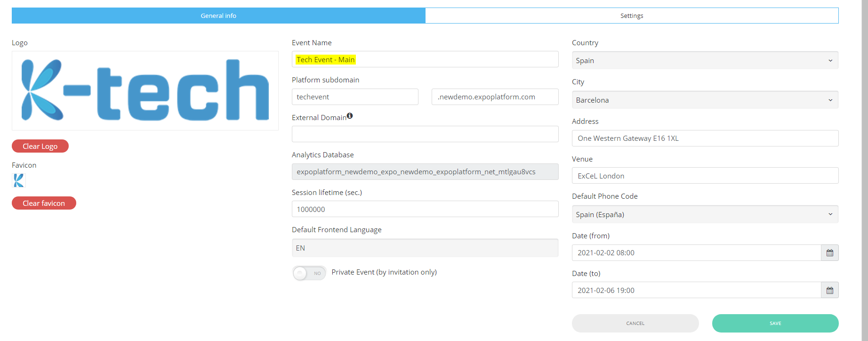Expand the Country dropdown
Image resolution: width=868 pixels, height=341 pixels.
coord(705,61)
